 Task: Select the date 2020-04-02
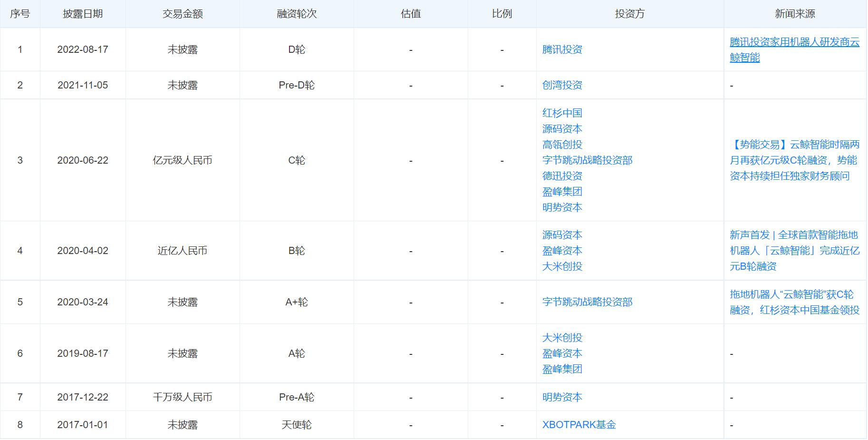coord(83,251)
